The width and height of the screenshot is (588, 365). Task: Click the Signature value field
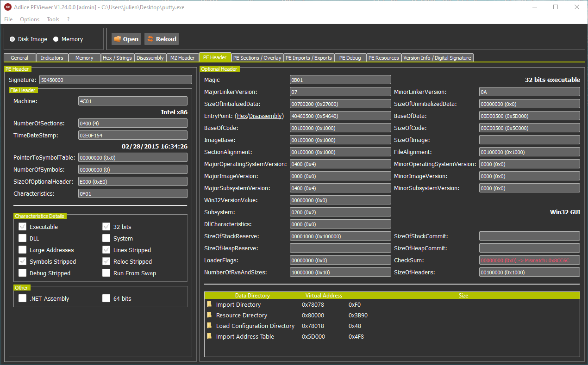coord(115,80)
